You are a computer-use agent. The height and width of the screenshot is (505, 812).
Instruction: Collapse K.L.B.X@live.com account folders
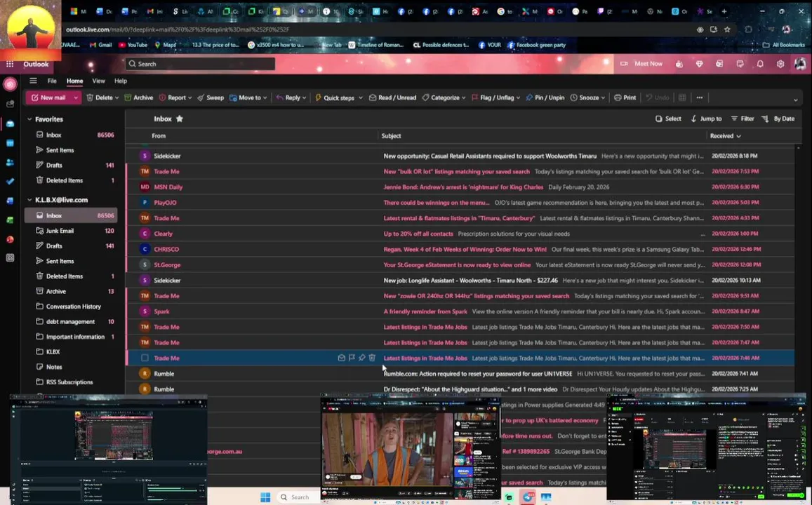(29, 200)
